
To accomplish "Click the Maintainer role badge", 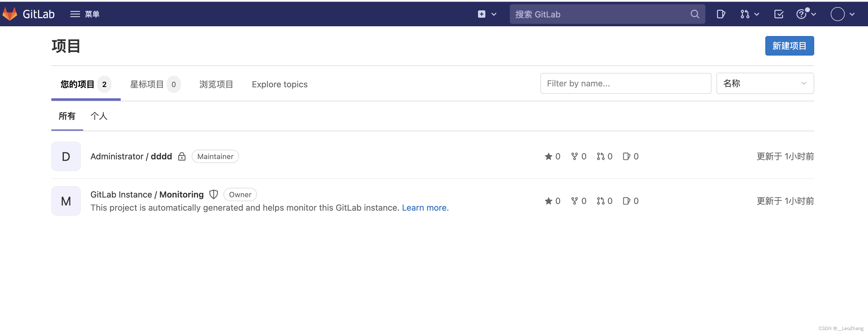I will point(215,156).
